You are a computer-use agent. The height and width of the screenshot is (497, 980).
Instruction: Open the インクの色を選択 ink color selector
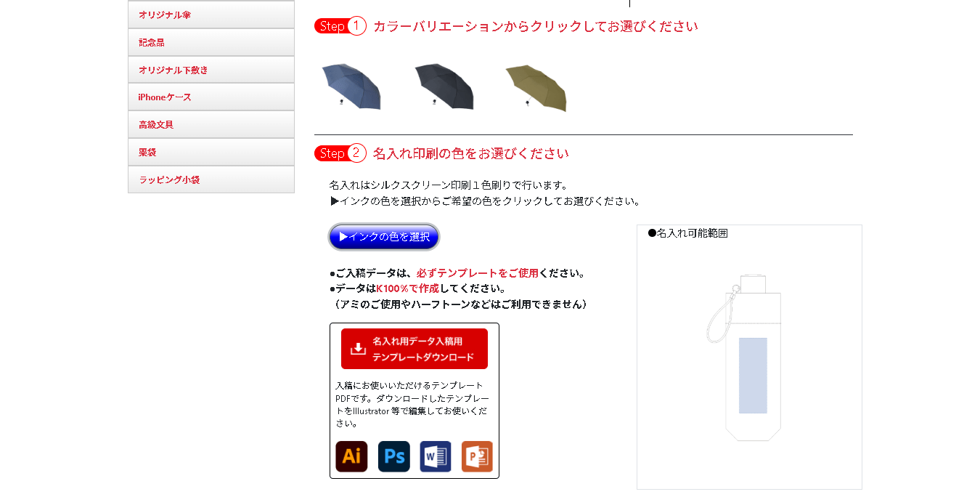(x=384, y=237)
